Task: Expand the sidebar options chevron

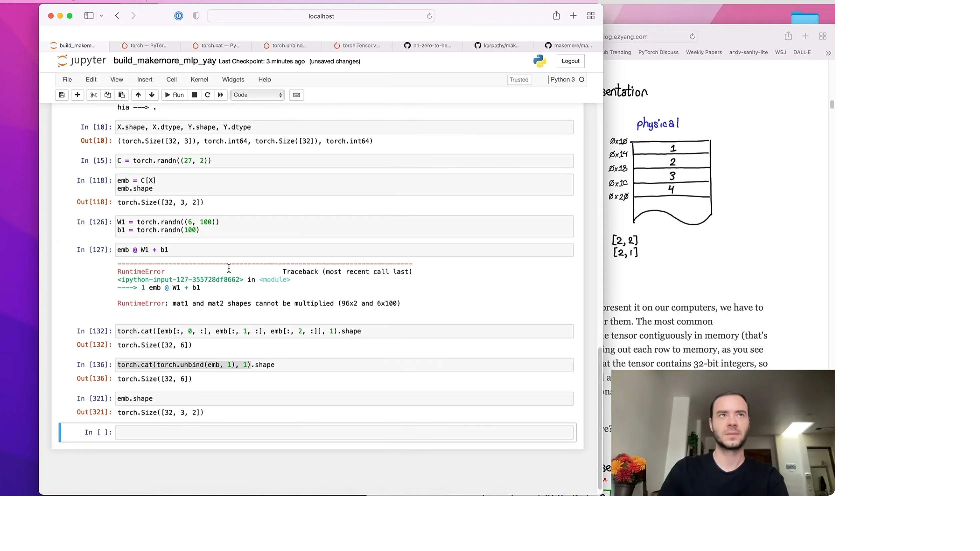Action: [101, 16]
